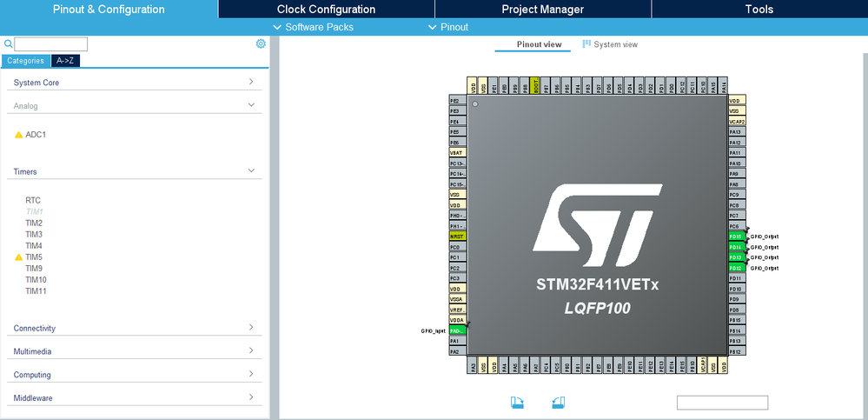Image resolution: width=868 pixels, height=420 pixels.
Task: Open the settings gear in categories panel
Action: 261,43
